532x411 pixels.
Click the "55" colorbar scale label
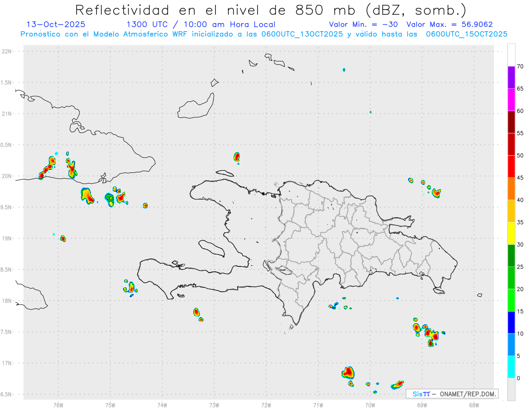click(x=520, y=133)
